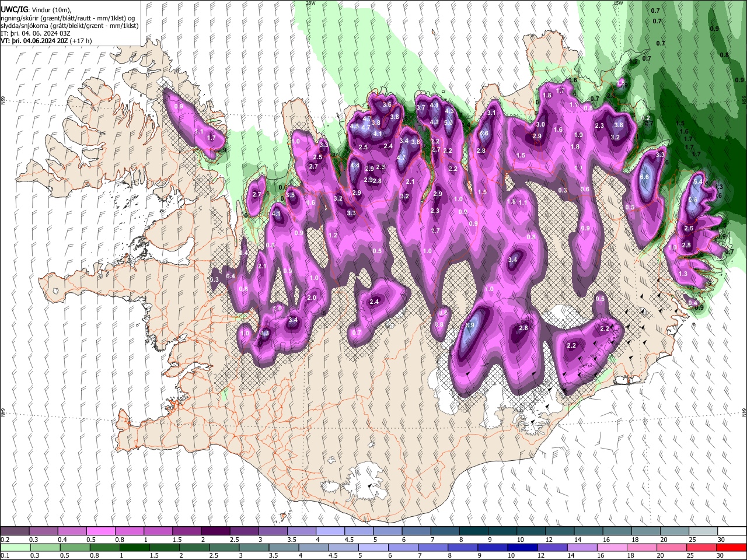Viewport: 747px width, 560px height.
Task: Click the 0.9 value in the Westfjords blob
Action: (179, 106)
